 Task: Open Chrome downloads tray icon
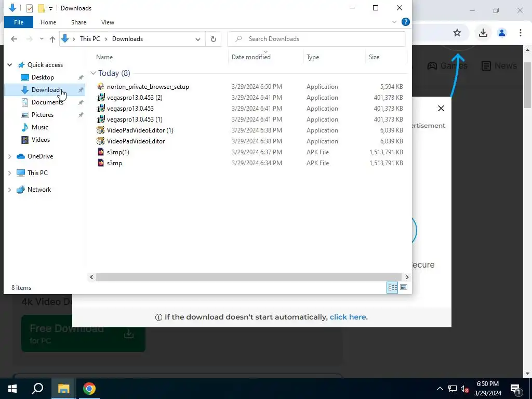click(483, 33)
